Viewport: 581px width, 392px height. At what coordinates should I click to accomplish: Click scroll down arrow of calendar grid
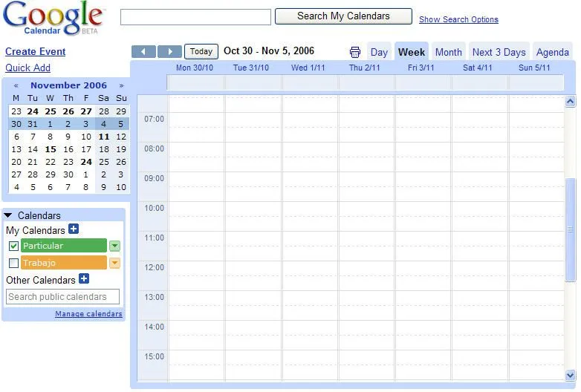(x=571, y=376)
